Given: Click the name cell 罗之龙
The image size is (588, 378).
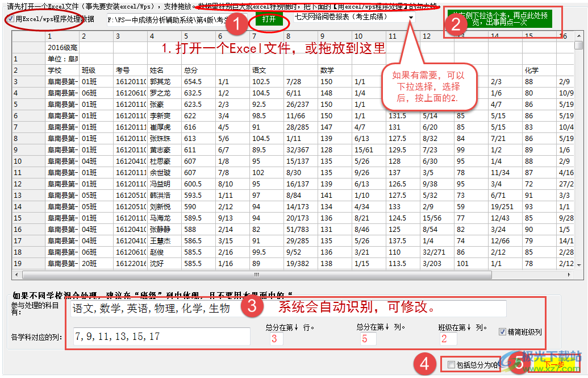Looking at the screenshot, I should pos(165,93).
